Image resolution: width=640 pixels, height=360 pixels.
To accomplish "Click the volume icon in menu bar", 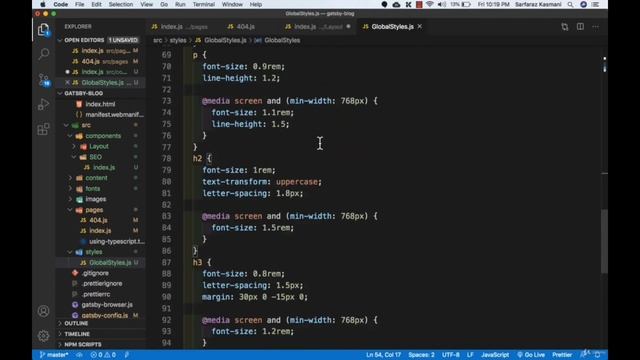I will (x=442, y=4).
